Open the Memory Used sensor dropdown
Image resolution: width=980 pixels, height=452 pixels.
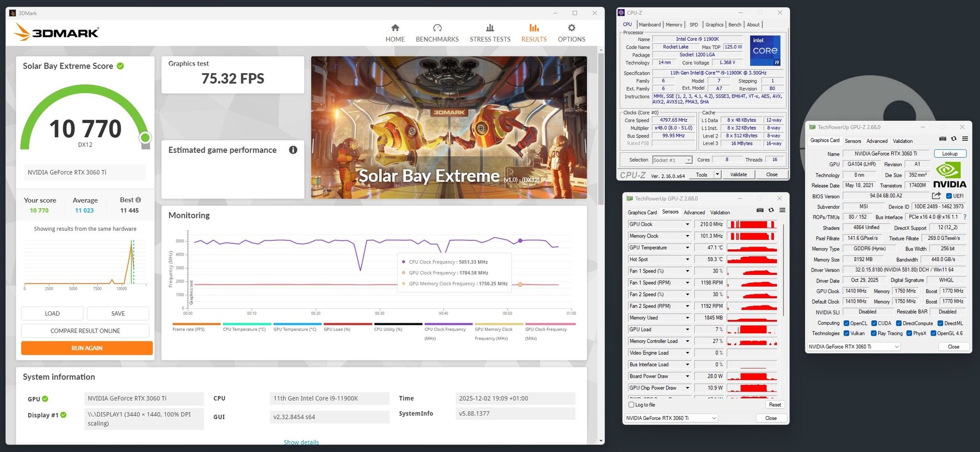(x=687, y=318)
